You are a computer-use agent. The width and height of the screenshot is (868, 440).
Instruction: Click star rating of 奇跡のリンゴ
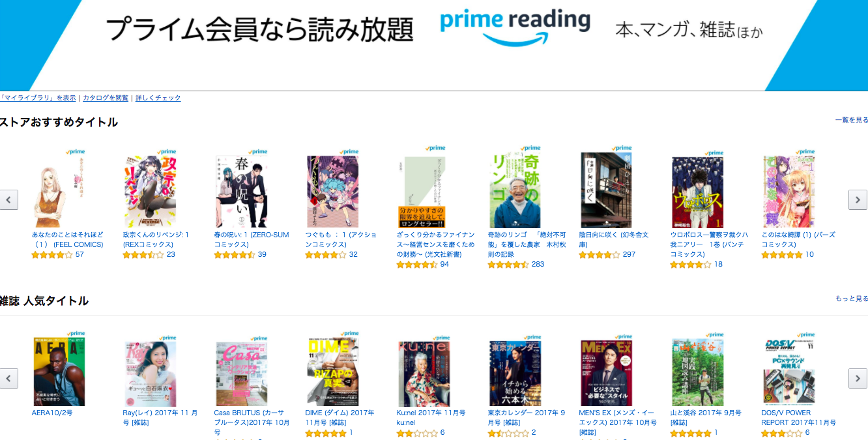click(x=508, y=265)
